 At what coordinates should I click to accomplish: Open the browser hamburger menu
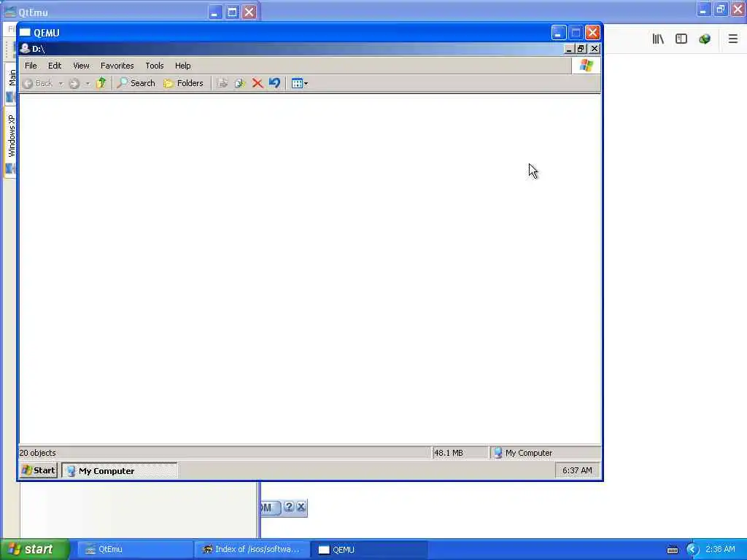coord(732,39)
